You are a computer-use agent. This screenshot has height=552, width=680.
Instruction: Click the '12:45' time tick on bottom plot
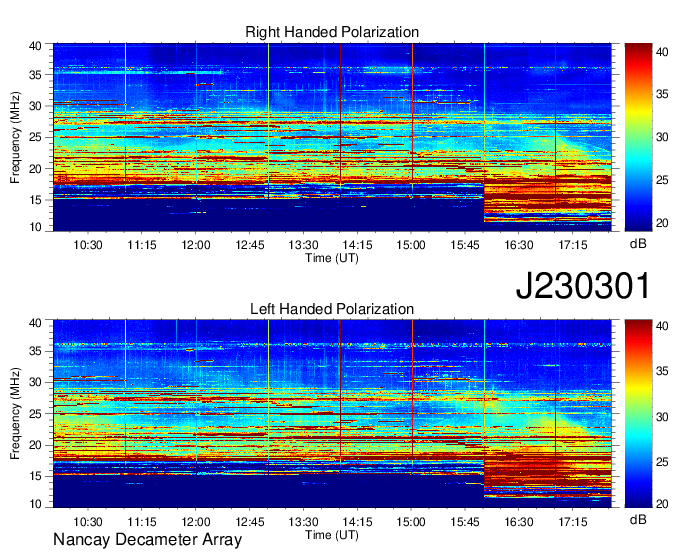tap(250, 522)
